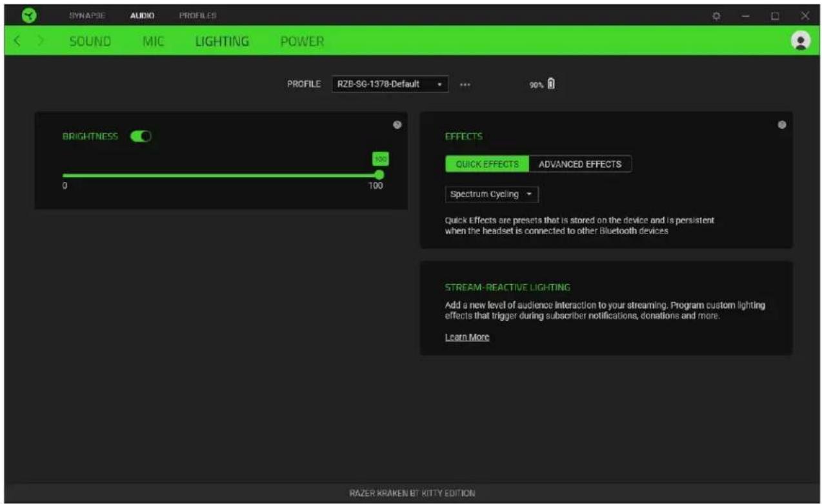822x504 pixels.
Task: Select the Advanced Effects button
Action: (580, 164)
